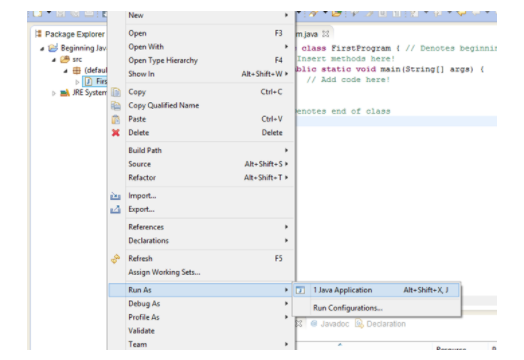The height and width of the screenshot is (360, 524).
Task: Click the Paste clipboard icon
Action: (x=116, y=119)
